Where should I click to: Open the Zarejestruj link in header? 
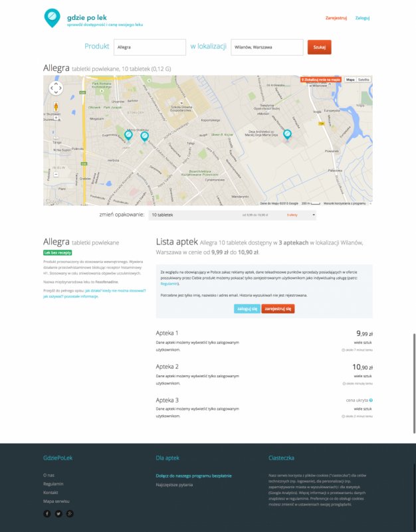pos(336,18)
